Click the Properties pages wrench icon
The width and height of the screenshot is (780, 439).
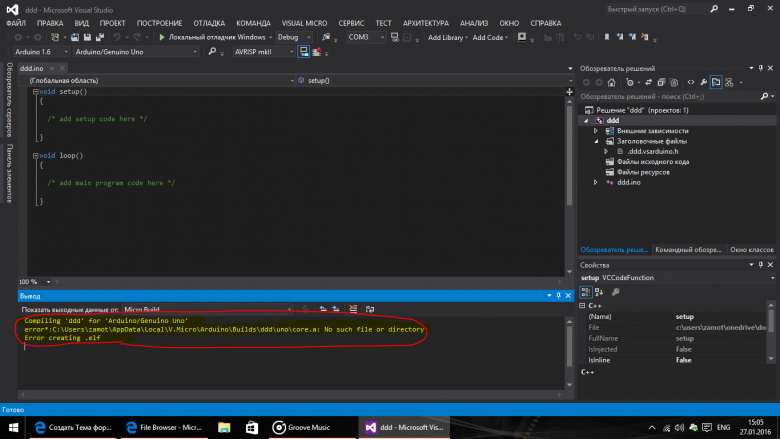(x=615, y=292)
